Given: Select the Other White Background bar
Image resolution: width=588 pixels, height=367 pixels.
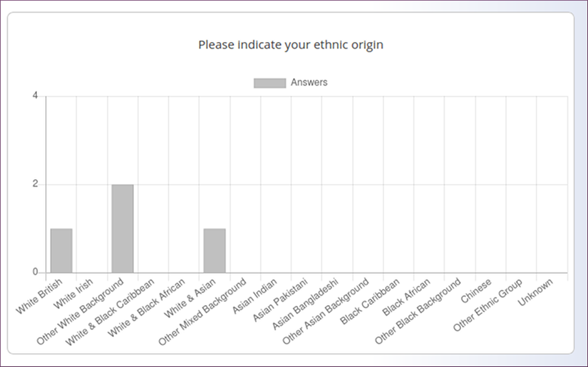Looking at the screenshot, I should pos(123,229).
